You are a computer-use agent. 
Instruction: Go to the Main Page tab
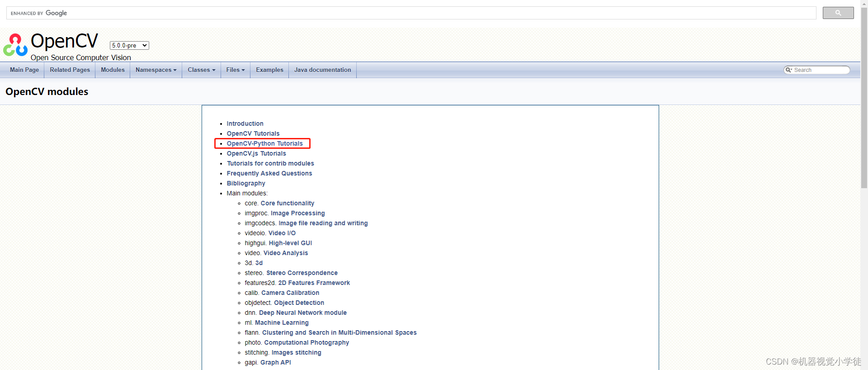[x=24, y=70]
